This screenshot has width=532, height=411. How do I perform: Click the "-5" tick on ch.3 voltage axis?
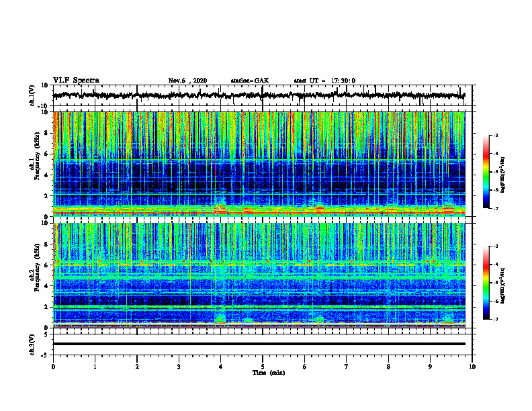coord(45,355)
